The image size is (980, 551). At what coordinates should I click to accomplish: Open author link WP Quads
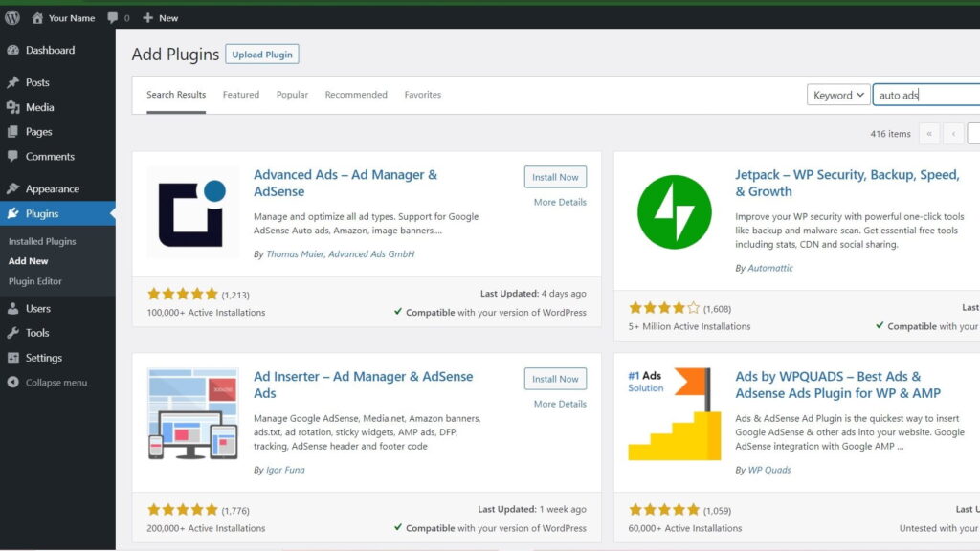tap(769, 470)
